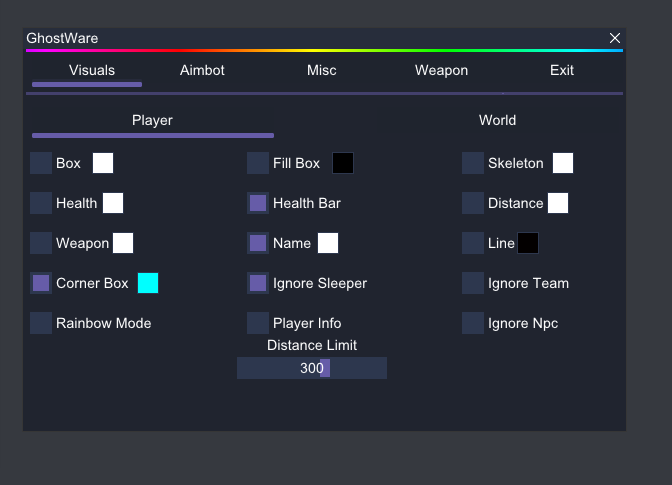
Task: Switch to the Visuals tab
Action: coord(92,70)
